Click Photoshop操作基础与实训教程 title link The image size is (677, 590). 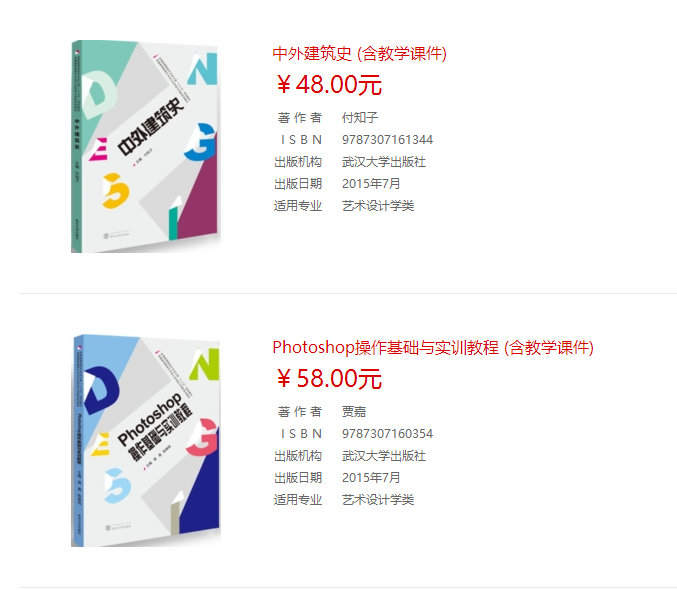[x=433, y=348]
